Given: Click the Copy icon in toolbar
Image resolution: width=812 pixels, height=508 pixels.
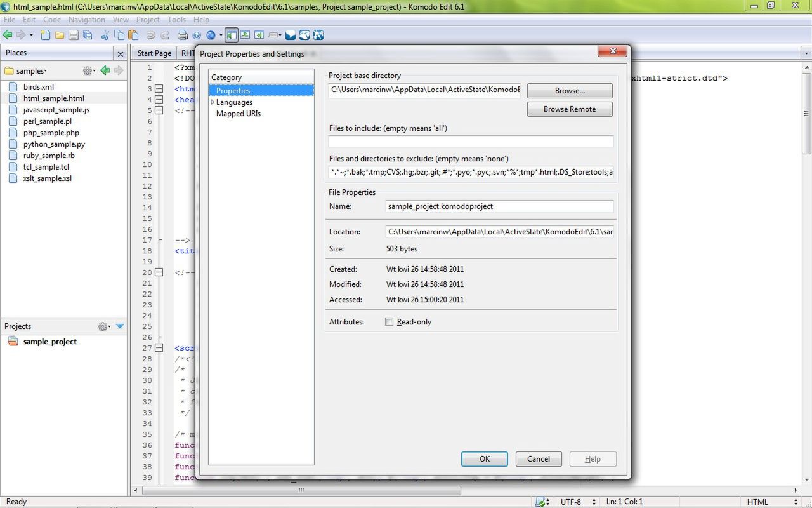Looking at the screenshot, I should (119, 35).
